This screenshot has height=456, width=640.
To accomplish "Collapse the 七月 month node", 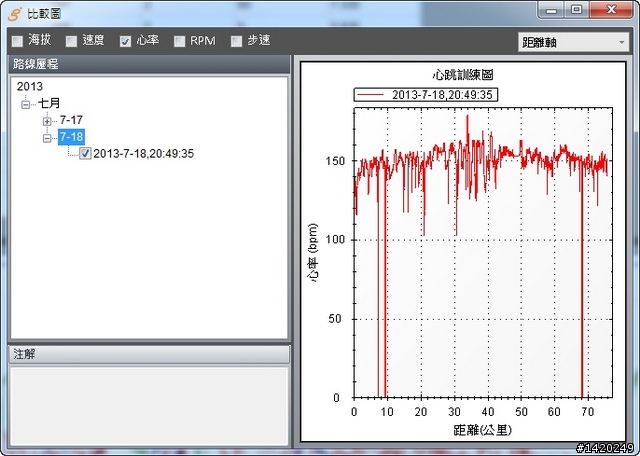I will click(26, 105).
